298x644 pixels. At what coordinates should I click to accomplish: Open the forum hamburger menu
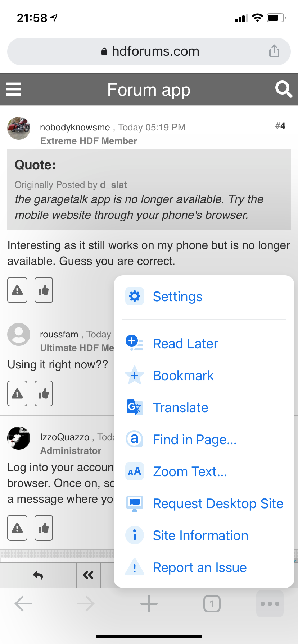[14, 89]
